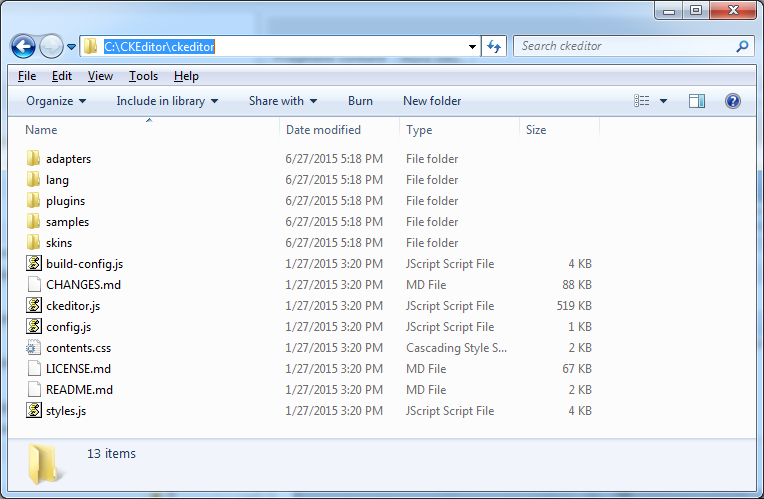Change your view icon button
The height and width of the screenshot is (499, 764).
pyautogui.click(x=641, y=101)
